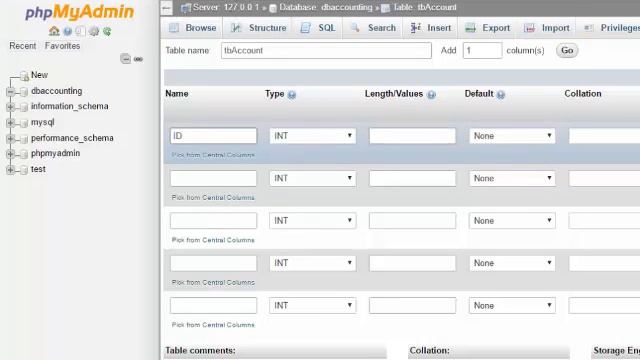Screen dimensions: 640x360
Task: Click the green reload navigation icon
Action: [107, 31]
